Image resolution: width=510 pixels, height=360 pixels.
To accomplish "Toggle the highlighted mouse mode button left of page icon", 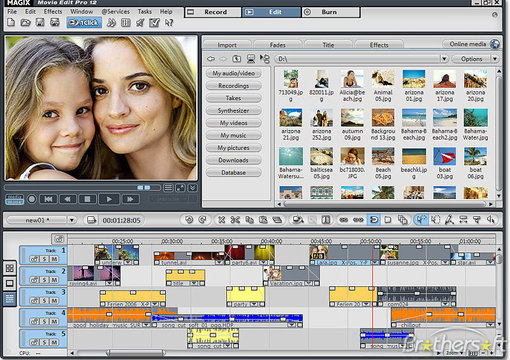I will 374,220.
